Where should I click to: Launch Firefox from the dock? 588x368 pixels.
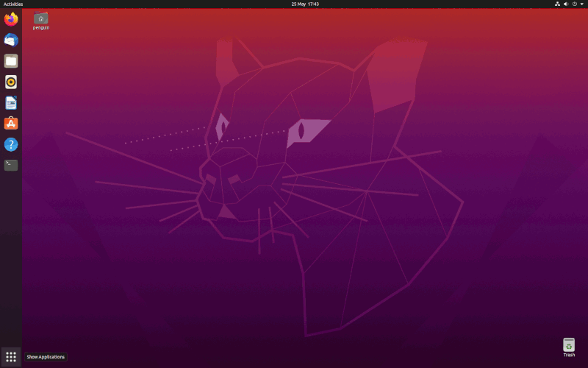point(11,19)
